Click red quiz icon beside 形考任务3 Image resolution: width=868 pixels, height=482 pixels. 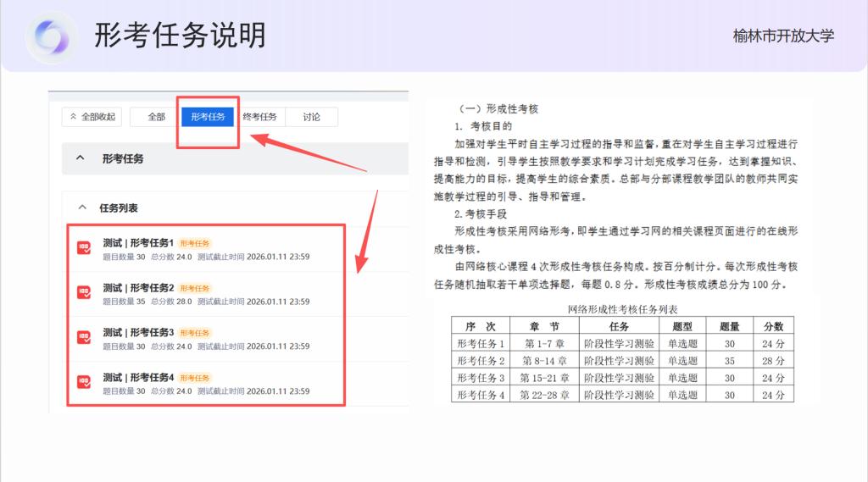[84, 337]
